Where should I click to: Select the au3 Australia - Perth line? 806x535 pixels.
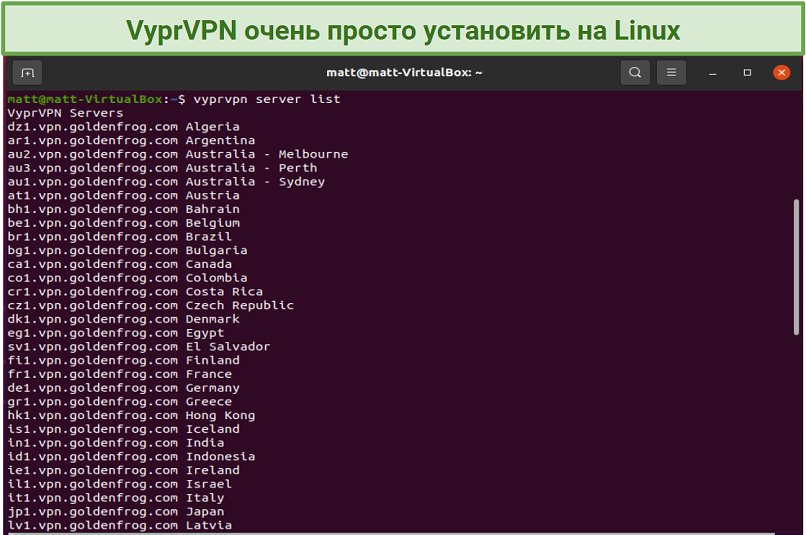coord(162,168)
